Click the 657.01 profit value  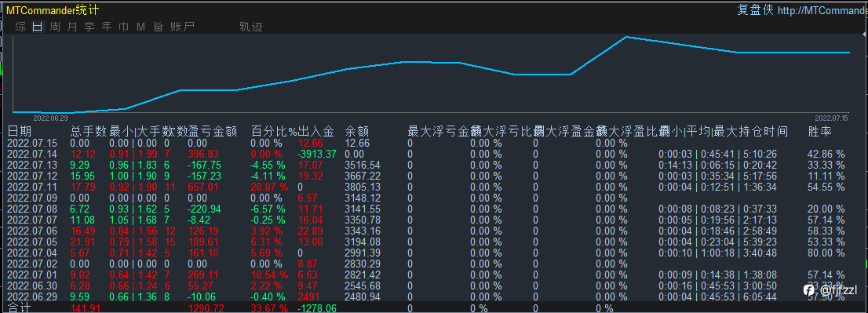pos(203,187)
